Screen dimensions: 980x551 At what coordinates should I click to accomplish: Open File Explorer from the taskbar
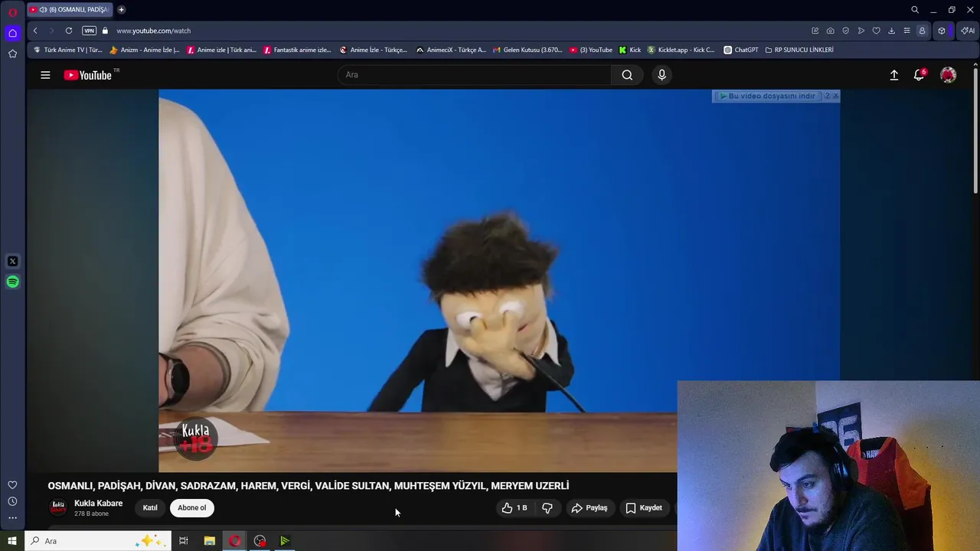pos(209,541)
